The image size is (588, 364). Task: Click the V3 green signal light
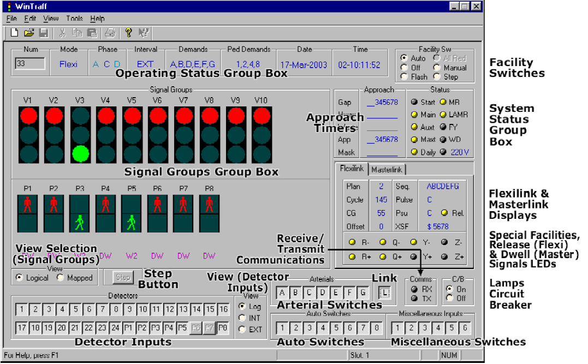(x=80, y=154)
